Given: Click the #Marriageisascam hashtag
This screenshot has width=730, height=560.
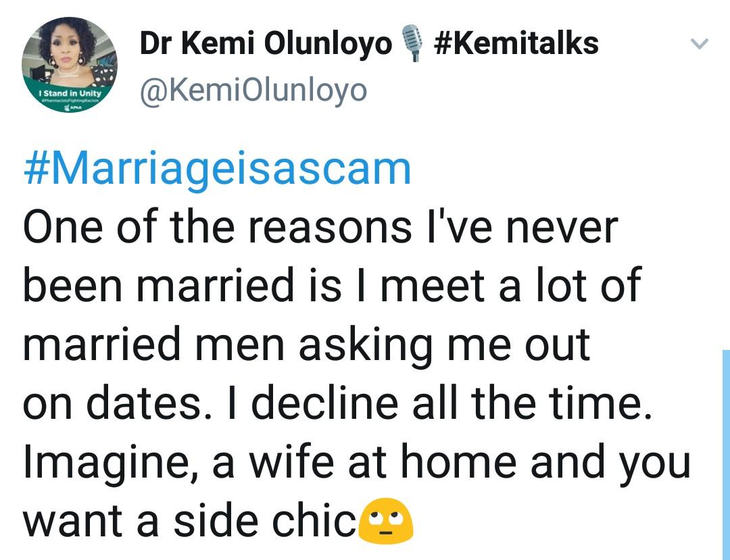Looking at the screenshot, I should pyautogui.click(x=217, y=170).
